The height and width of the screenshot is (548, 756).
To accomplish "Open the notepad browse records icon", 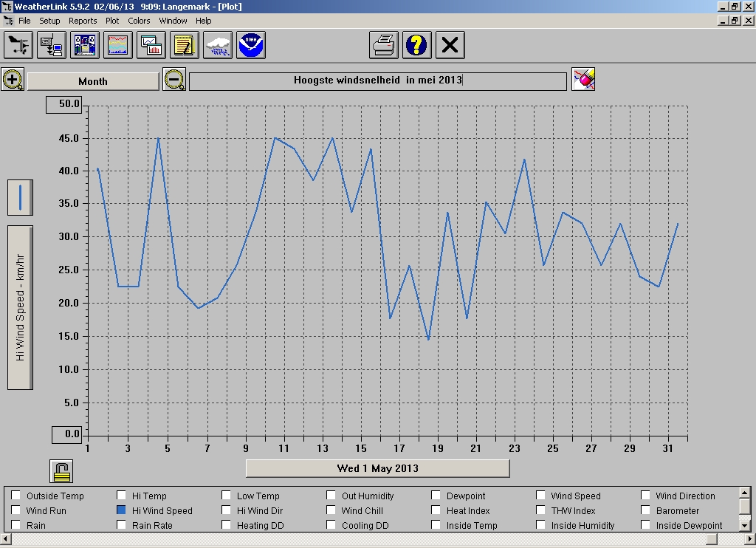I will click(x=185, y=45).
